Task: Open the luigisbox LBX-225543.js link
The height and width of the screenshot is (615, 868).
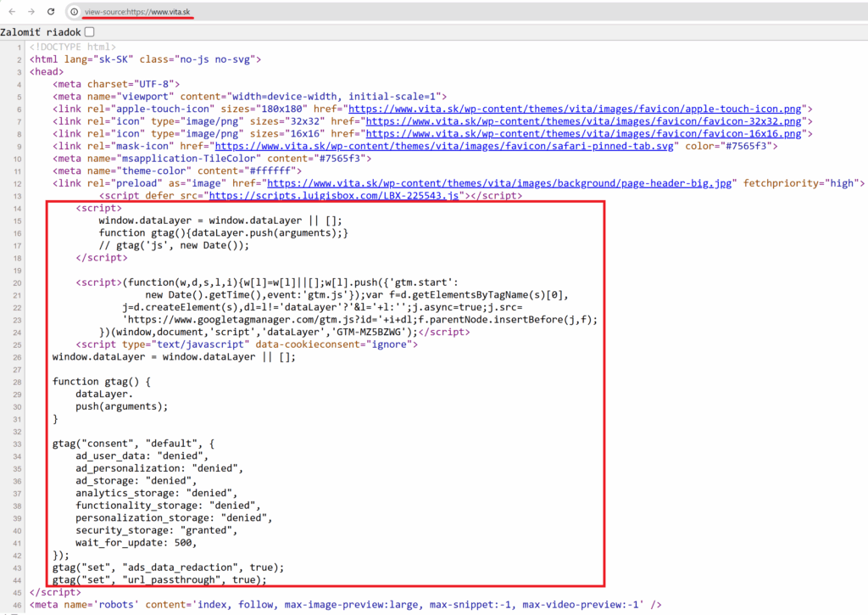Action: pyautogui.click(x=334, y=196)
